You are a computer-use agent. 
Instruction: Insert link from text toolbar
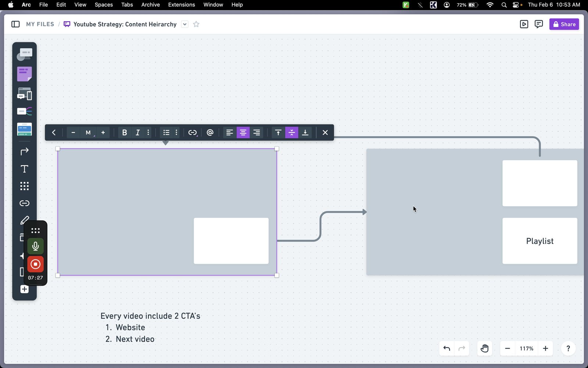tap(193, 132)
